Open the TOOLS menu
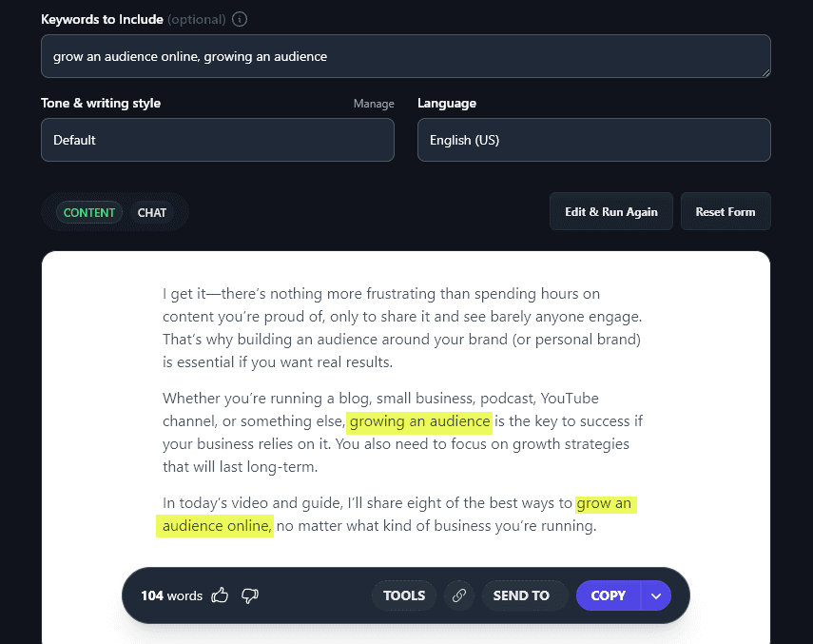The image size is (813, 644). 404,595
